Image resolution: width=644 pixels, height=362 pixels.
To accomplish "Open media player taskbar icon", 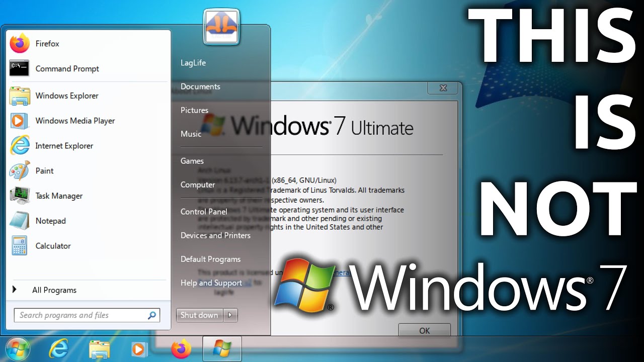I will (139, 349).
